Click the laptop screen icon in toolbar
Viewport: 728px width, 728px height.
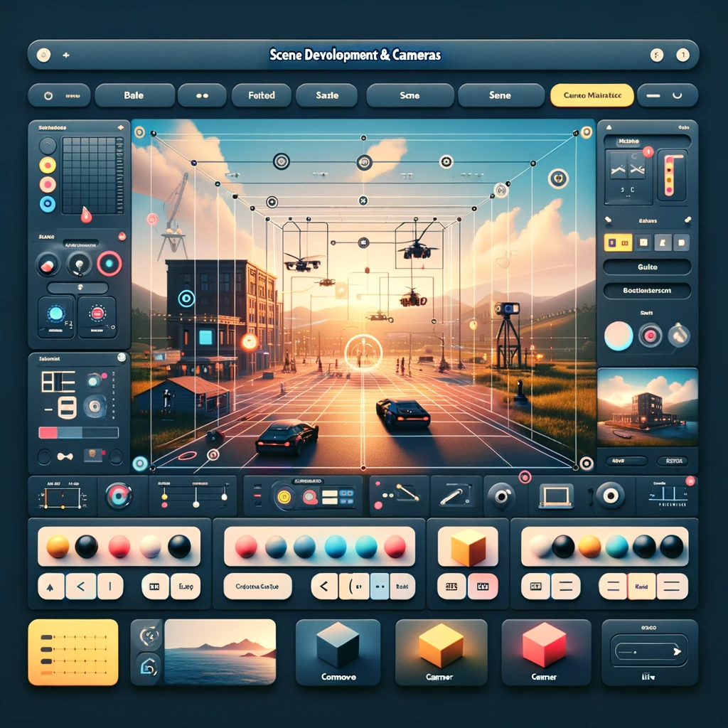pyautogui.click(x=557, y=496)
